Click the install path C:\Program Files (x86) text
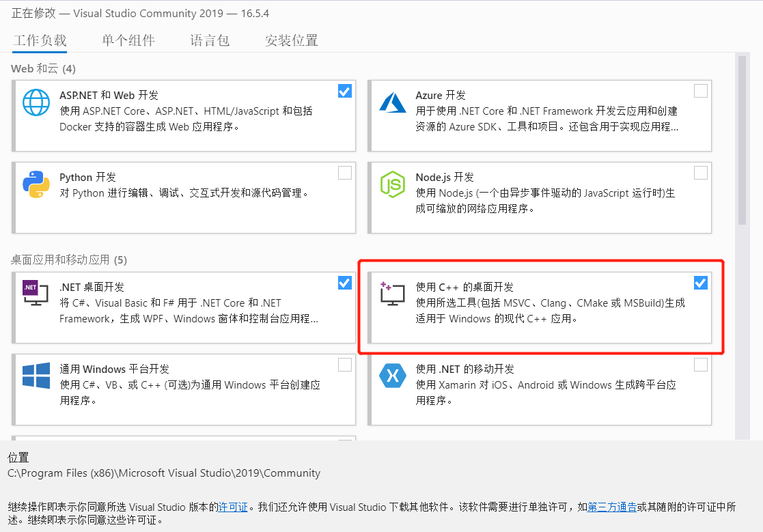Viewport: 763px width, 532px height. click(164, 473)
